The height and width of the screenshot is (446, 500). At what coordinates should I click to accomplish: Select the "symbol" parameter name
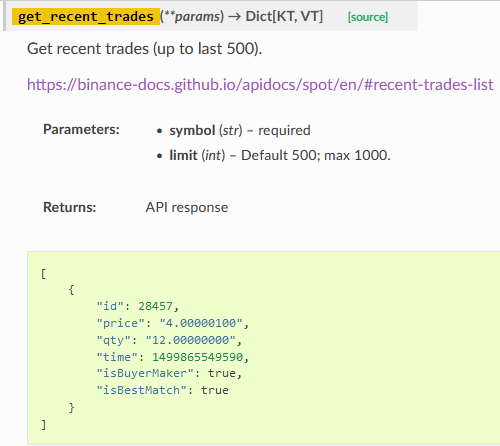point(192,130)
